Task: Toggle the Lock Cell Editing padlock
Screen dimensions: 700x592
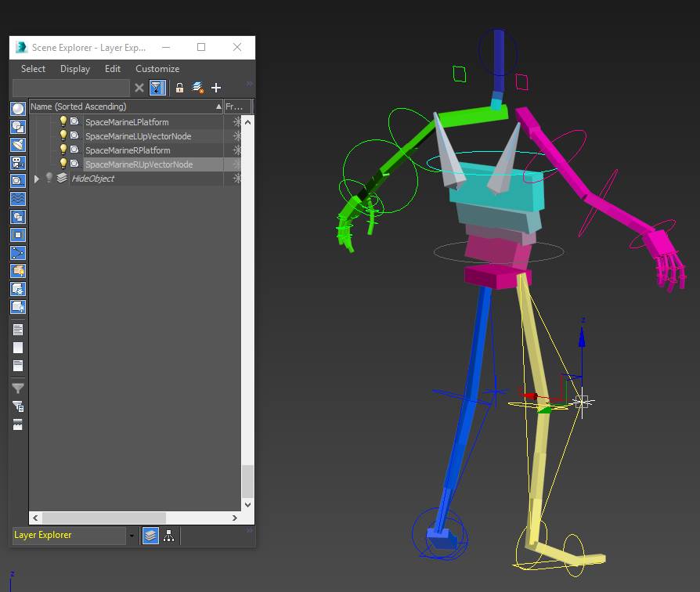Action: click(x=179, y=88)
